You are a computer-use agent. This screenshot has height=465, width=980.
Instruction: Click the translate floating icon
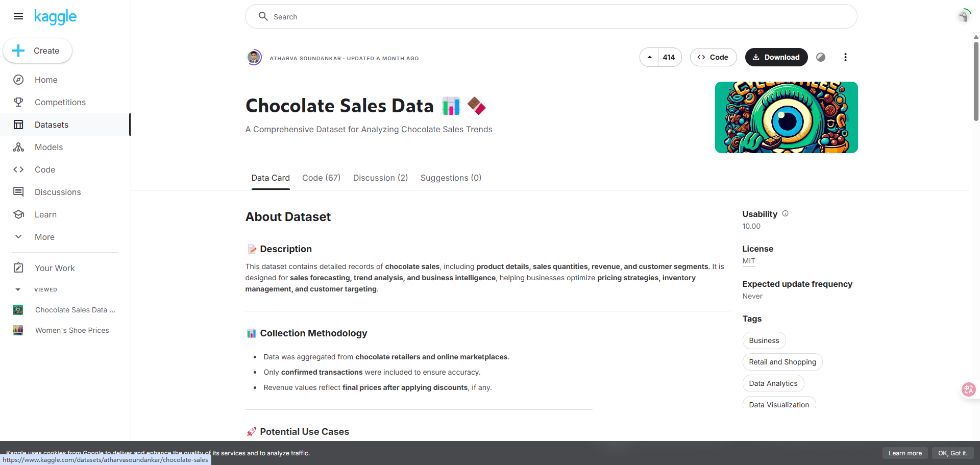[x=968, y=389]
